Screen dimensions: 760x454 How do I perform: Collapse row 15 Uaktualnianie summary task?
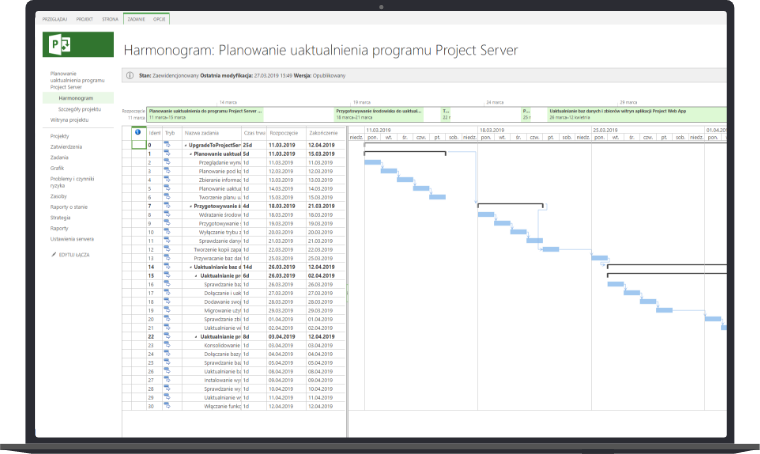tap(196, 276)
